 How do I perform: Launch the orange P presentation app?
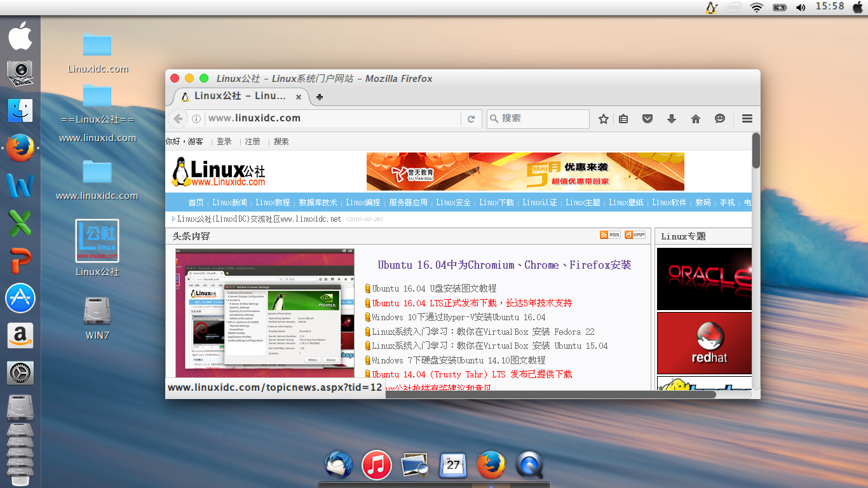20,261
